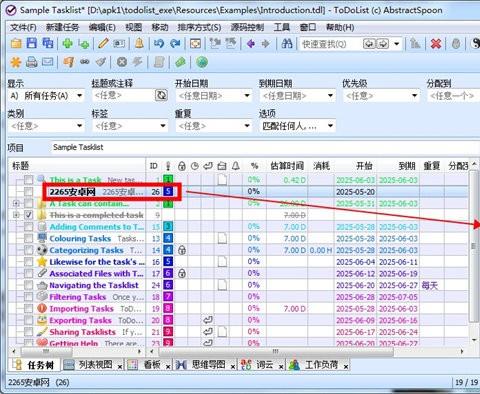Click in the 快速查找(Q) search field

pos(330,44)
